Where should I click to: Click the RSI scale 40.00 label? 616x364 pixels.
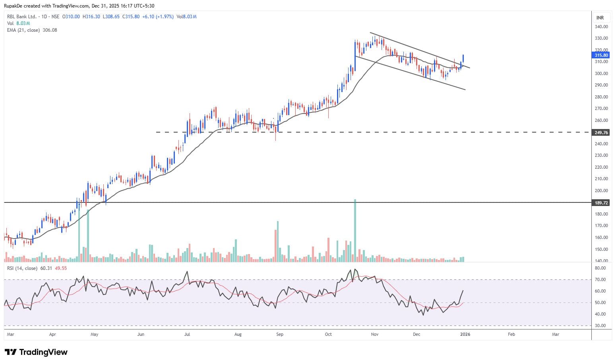(x=600, y=314)
